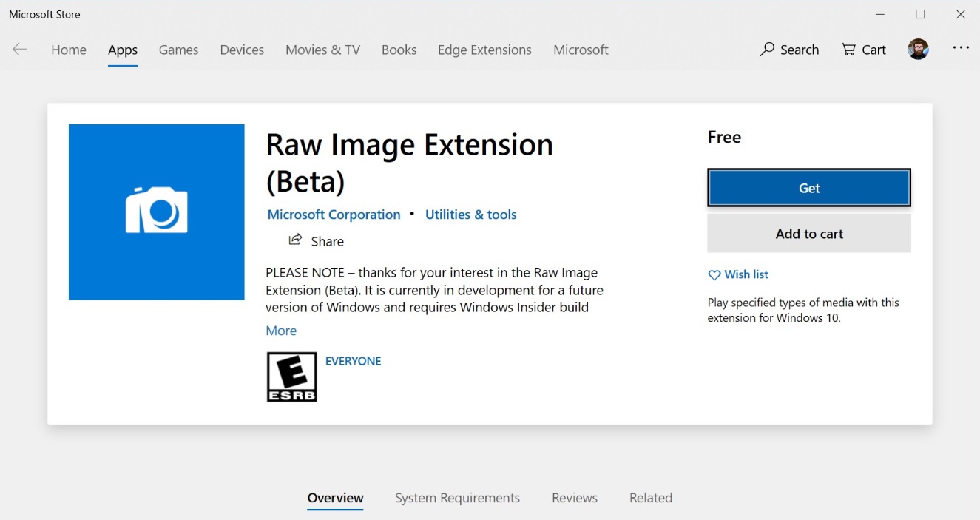Viewport: 980px width, 520px height.
Task: Expand description with More link
Action: pos(281,331)
